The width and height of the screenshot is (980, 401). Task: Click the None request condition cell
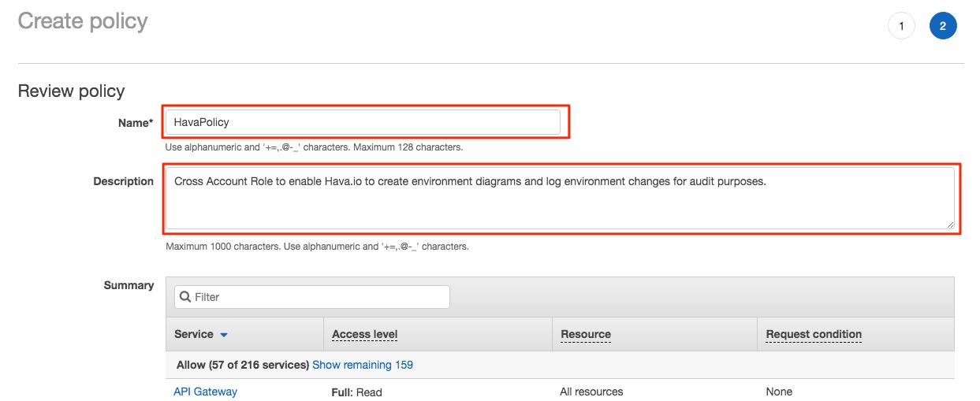tap(779, 392)
